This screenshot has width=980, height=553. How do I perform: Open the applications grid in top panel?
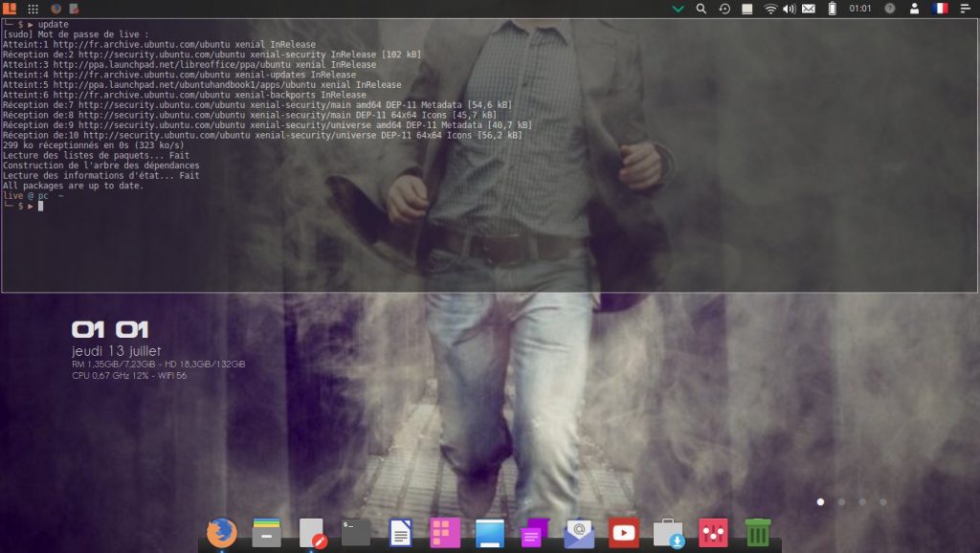[33, 9]
